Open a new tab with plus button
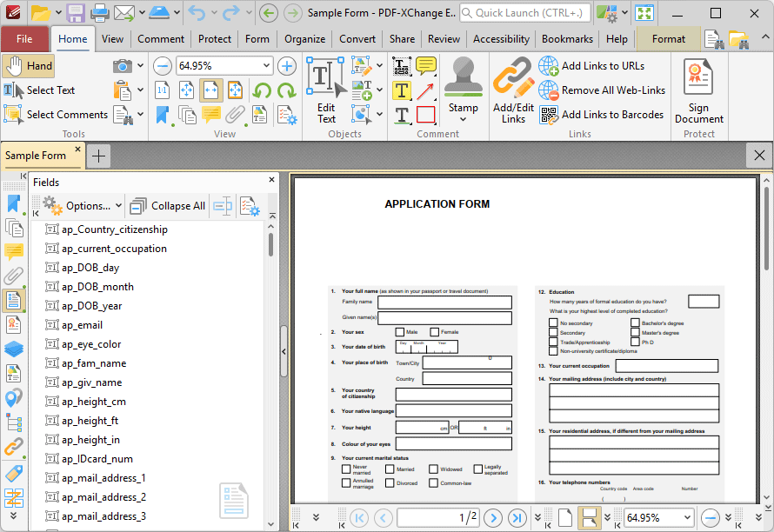Screen dimensions: 774x532 (x=99, y=156)
